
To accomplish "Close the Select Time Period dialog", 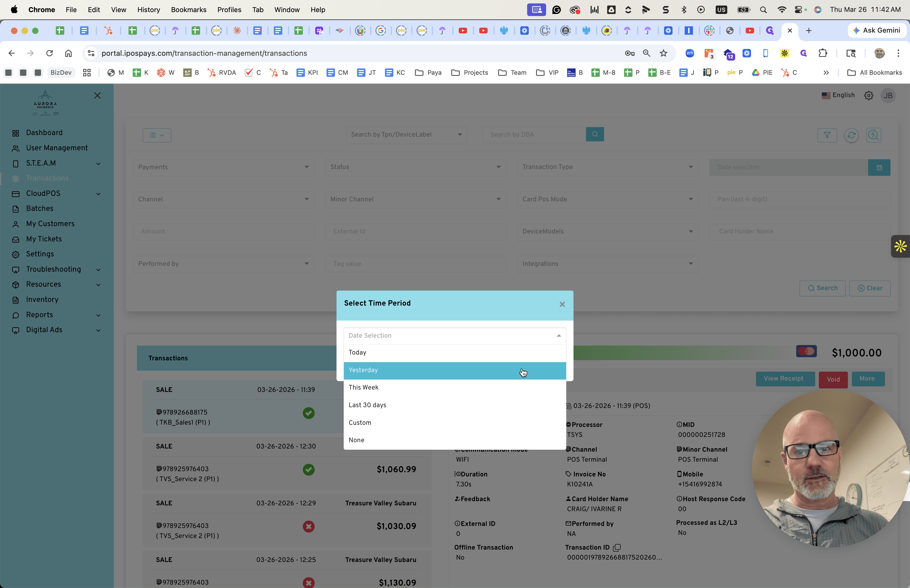I will 562,304.
